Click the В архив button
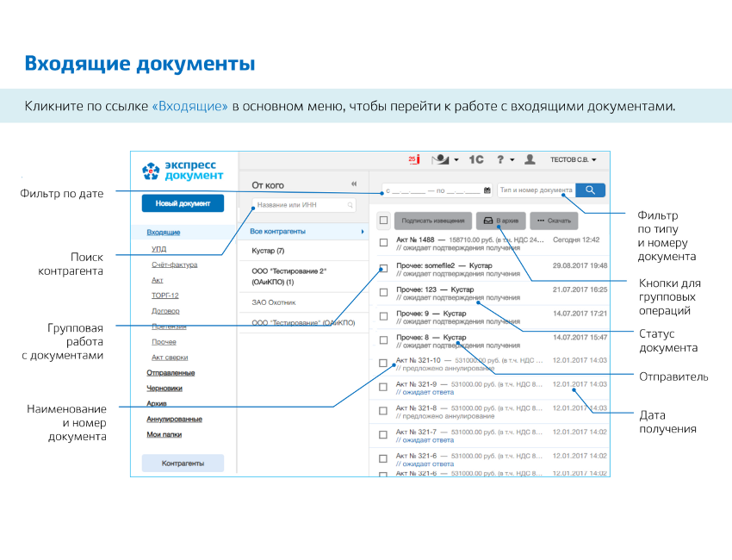The image size is (732, 560). pyautogui.click(x=501, y=221)
